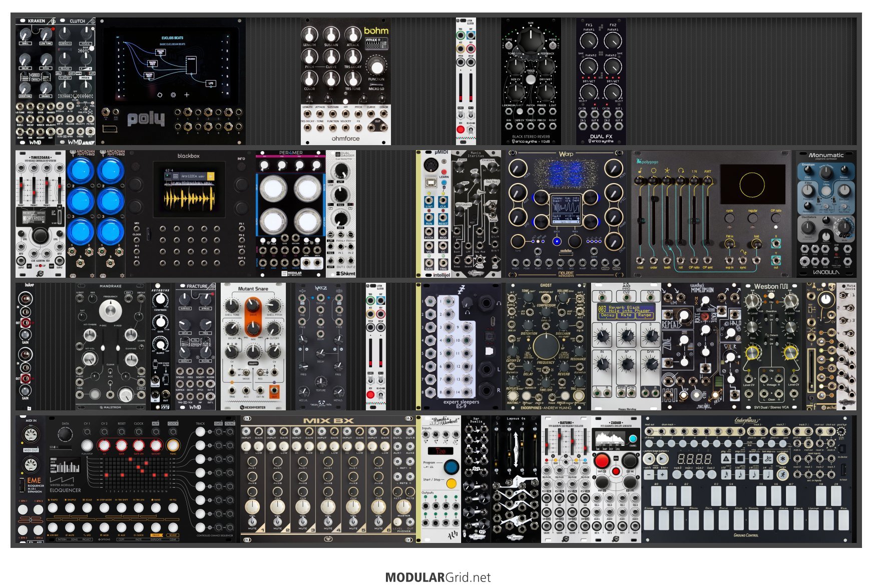Screen dimensions: 877x588
Task: Tap the diamond icon on the Poly screen
Action: (160, 95)
